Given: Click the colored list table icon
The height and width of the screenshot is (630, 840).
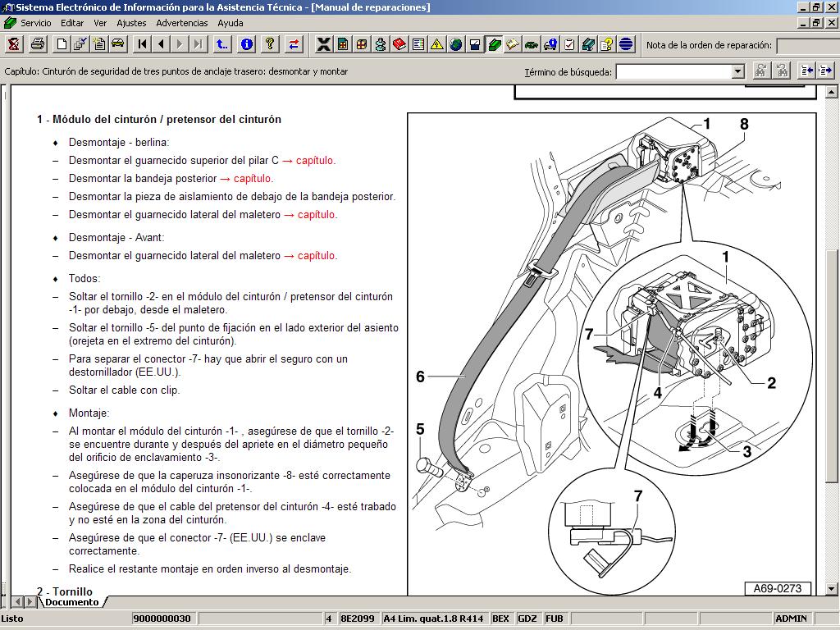Looking at the screenshot, I should [418, 44].
